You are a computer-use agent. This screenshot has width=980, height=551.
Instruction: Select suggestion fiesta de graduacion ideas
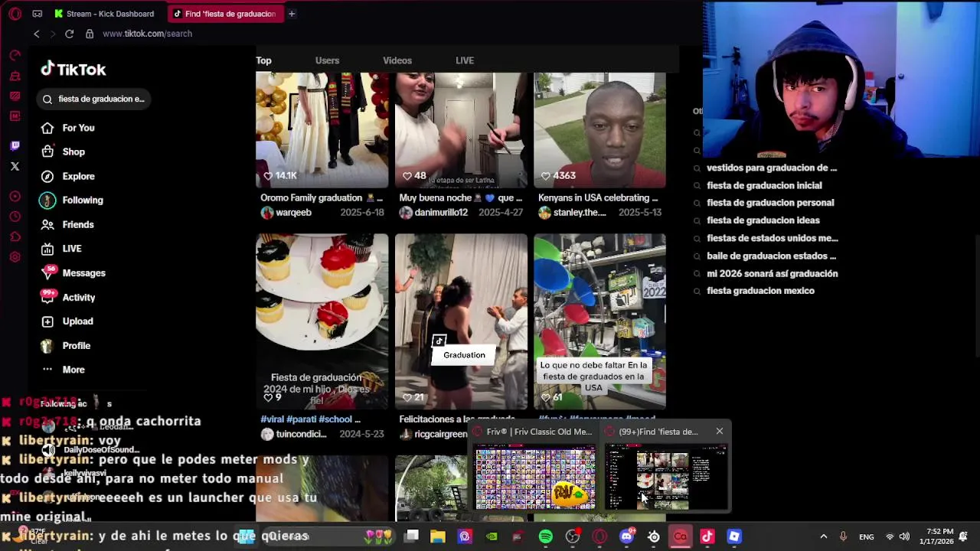tap(763, 220)
